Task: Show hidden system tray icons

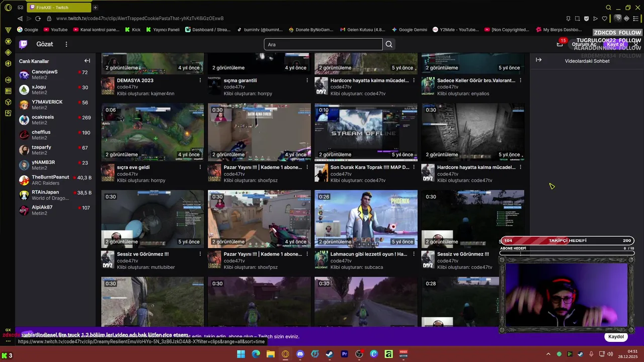Action: 548,354
